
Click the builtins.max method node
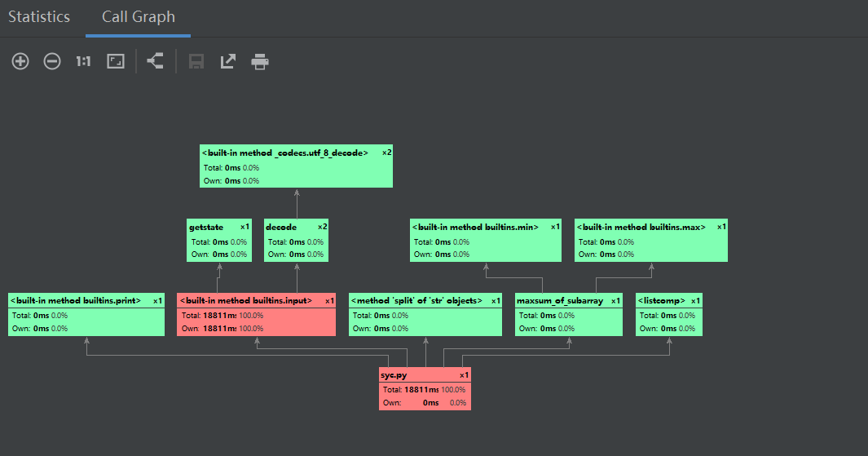[651, 241]
